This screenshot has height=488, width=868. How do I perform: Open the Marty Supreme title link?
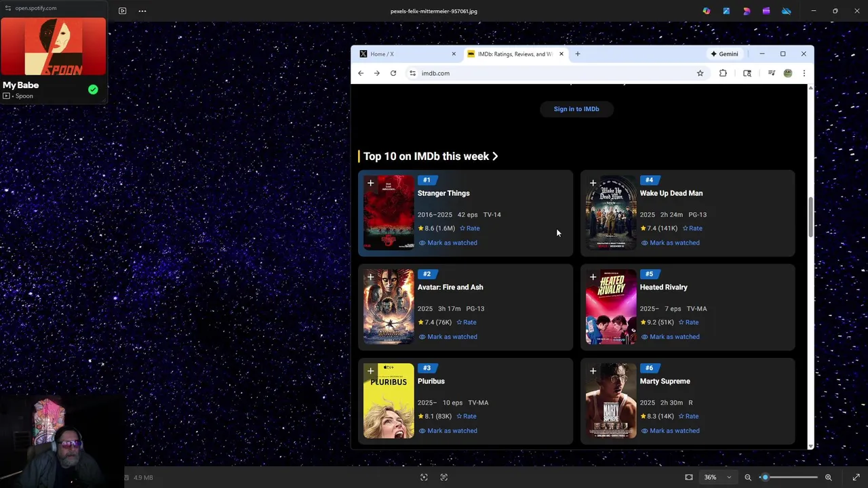[665, 382]
